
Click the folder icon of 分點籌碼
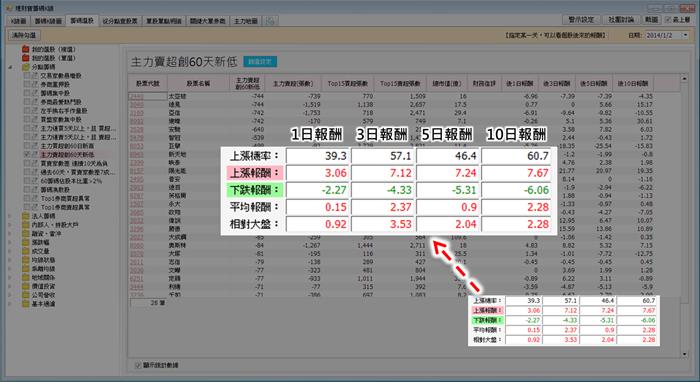tap(25, 67)
